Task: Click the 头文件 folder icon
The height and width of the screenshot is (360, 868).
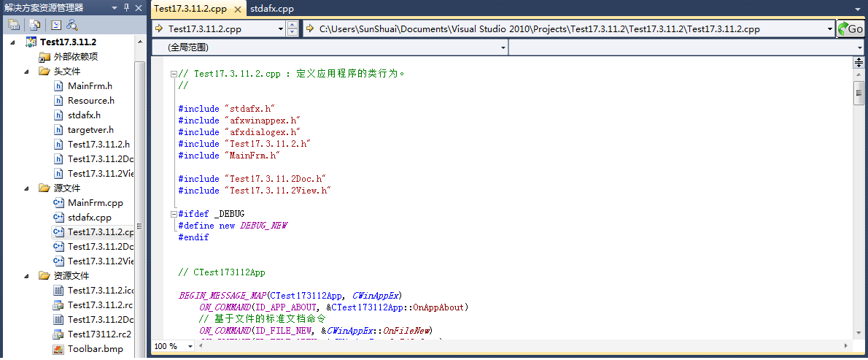Action: pos(44,72)
